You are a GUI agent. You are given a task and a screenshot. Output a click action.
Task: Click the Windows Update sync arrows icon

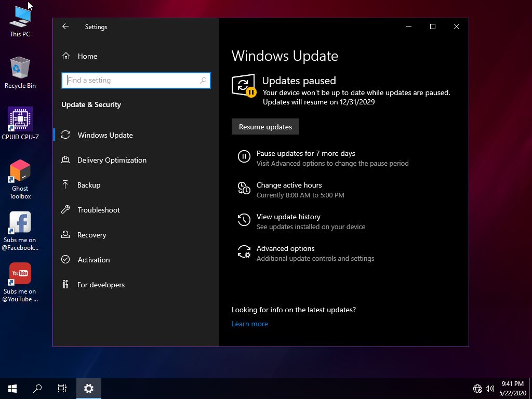tap(65, 135)
